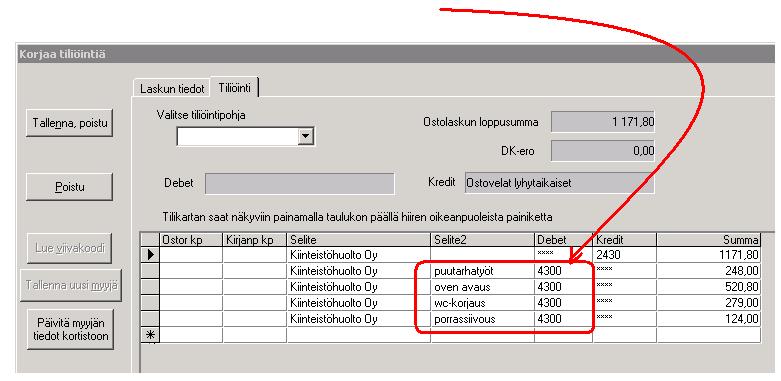Click the Summa cell 1171,80
The width and height of the screenshot is (781, 381).
click(x=709, y=255)
